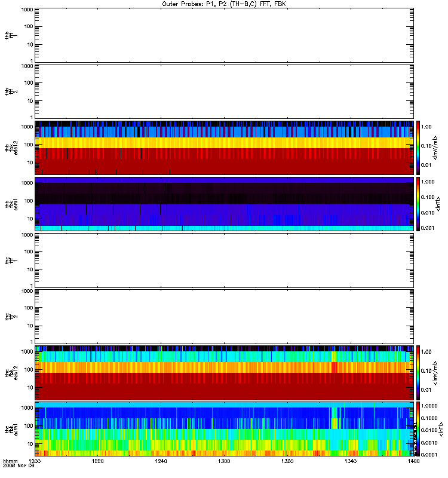This screenshot has width=448, height=478.
Task: Click the 1300 time axis label
Action: coord(224,461)
